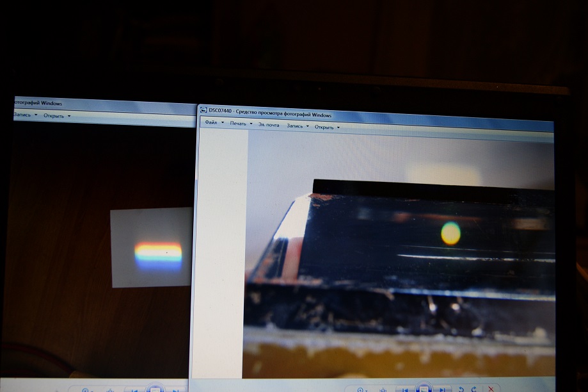Click the DSC07440 window title bar icon

click(203, 110)
